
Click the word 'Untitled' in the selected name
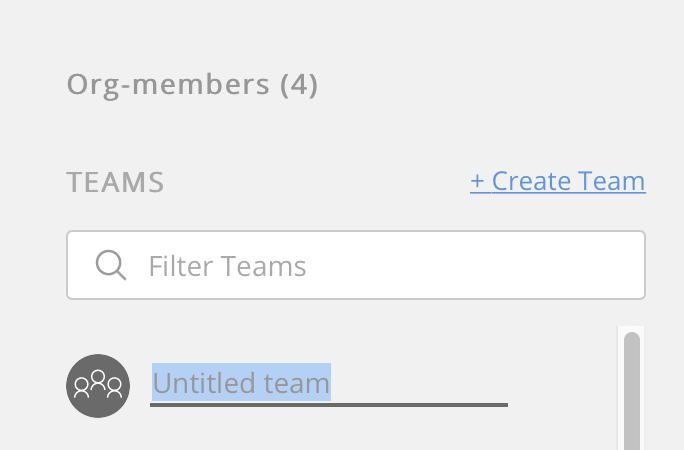tap(193, 383)
